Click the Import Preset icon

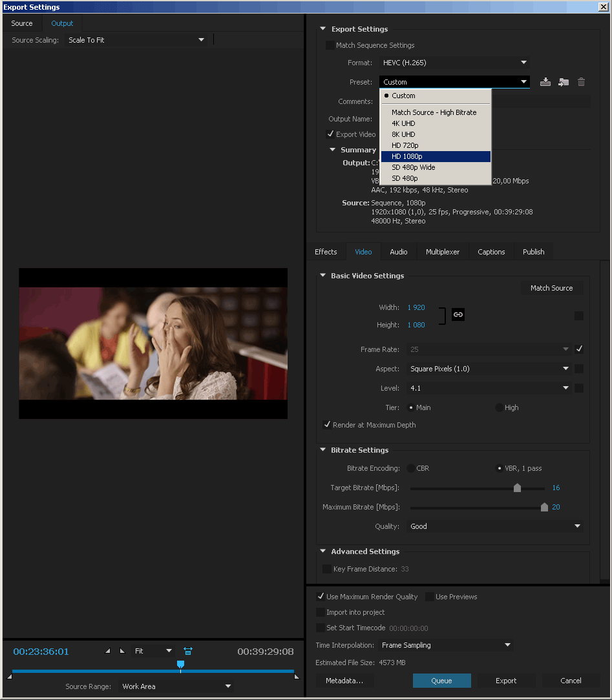tap(564, 82)
